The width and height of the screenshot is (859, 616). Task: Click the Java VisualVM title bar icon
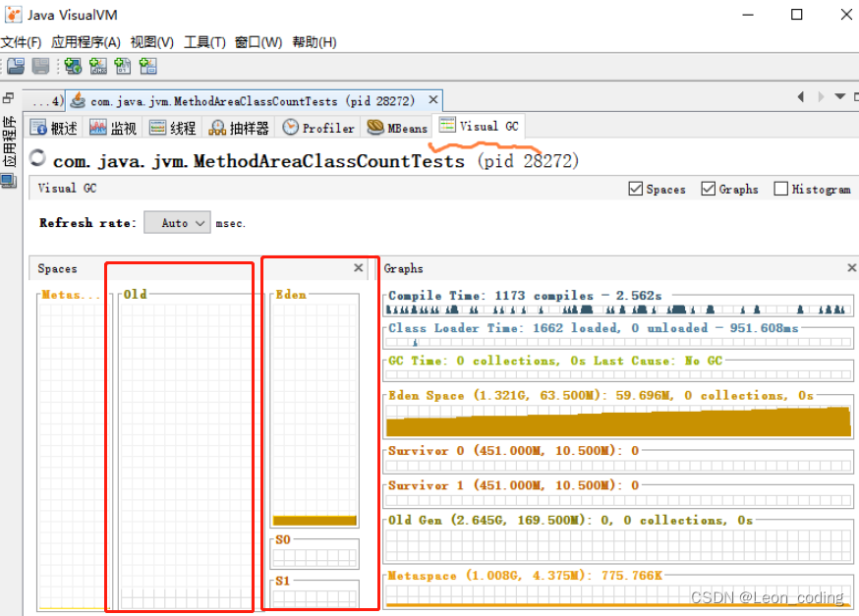[x=13, y=15]
